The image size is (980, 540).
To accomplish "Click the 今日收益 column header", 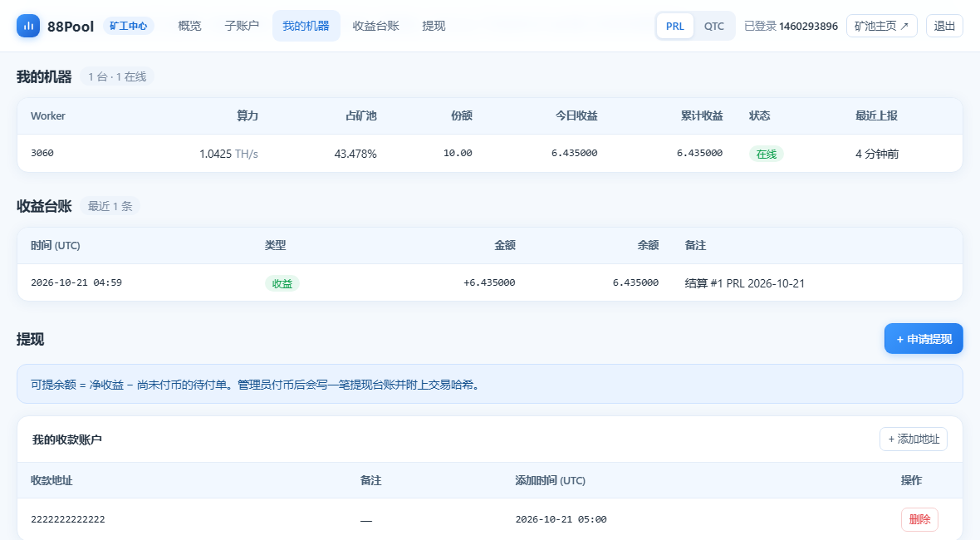I will tap(577, 115).
